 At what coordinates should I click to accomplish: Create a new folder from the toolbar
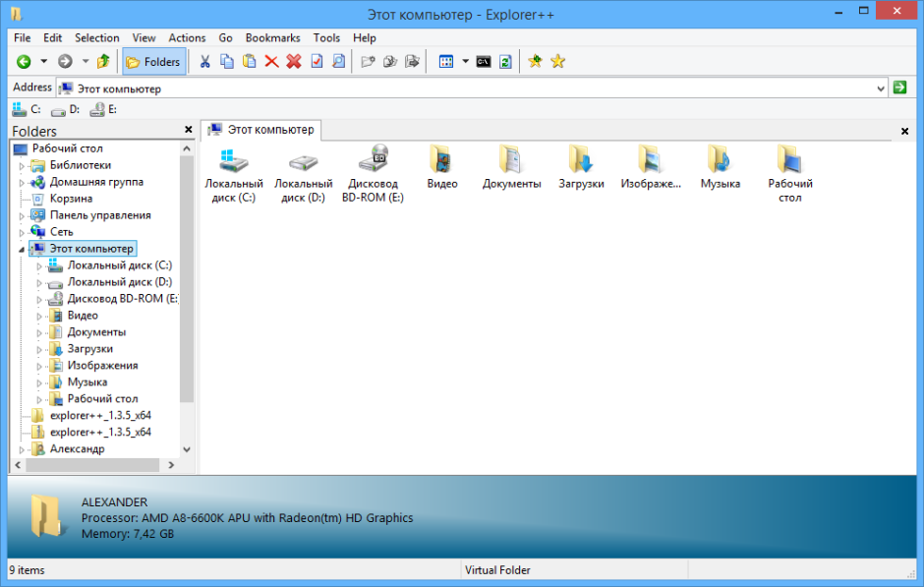368,61
